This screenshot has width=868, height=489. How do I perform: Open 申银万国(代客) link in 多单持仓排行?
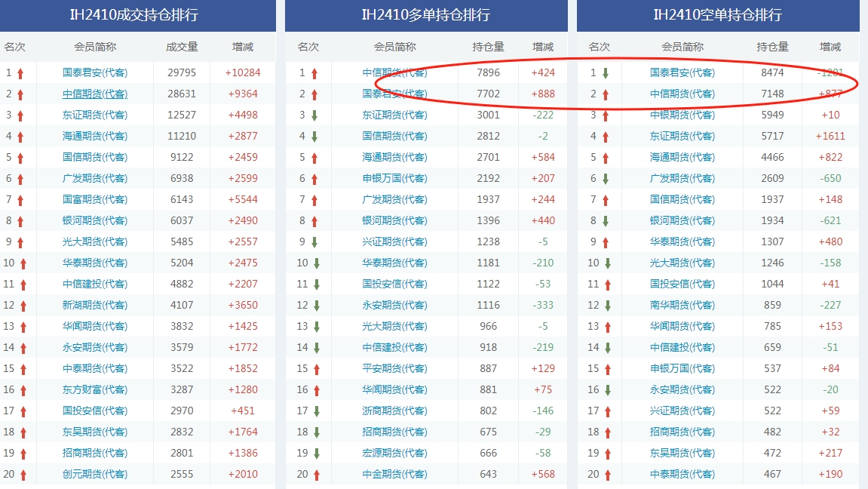click(394, 178)
